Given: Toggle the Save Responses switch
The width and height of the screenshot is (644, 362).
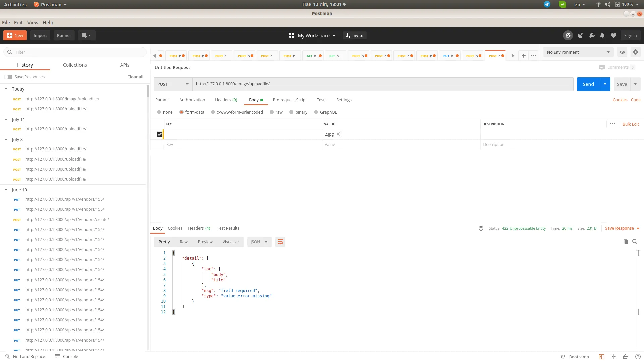Looking at the screenshot, I should tap(8, 77).
